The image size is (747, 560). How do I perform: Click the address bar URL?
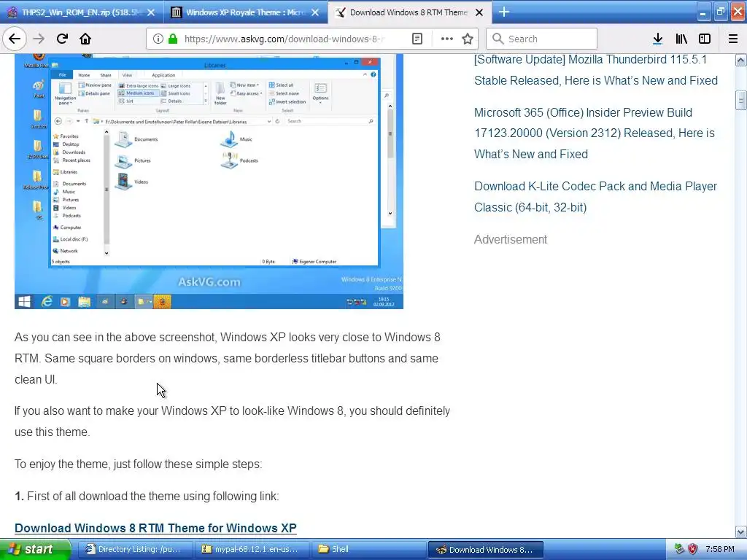point(284,39)
